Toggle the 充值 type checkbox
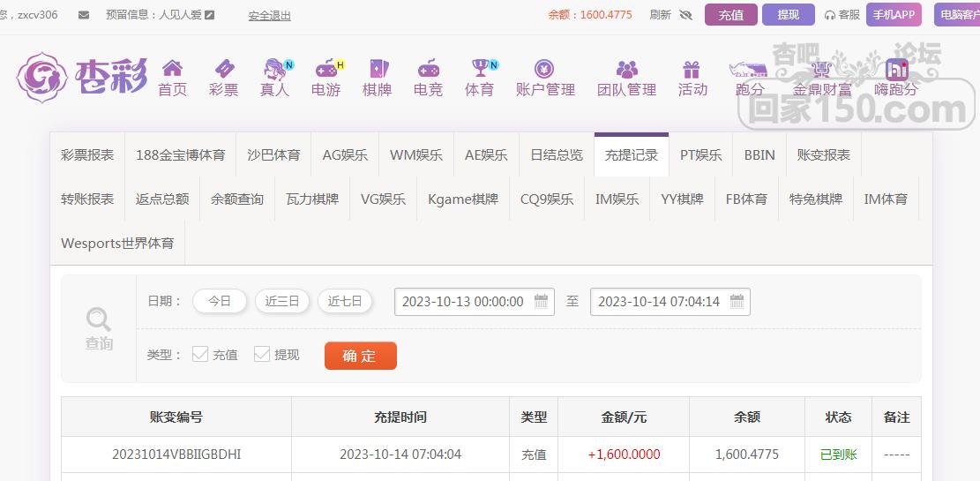The height and width of the screenshot is (481, 980). [200, 355]
